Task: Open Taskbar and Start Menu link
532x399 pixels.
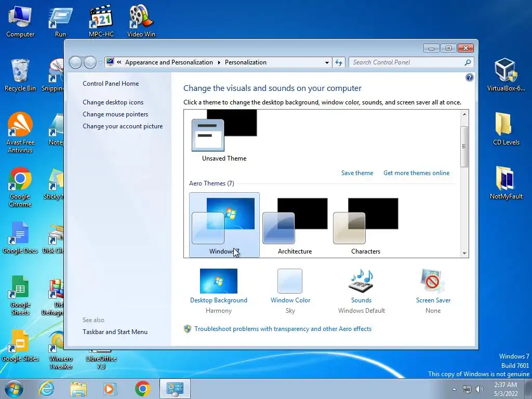Action: (115, 332)
